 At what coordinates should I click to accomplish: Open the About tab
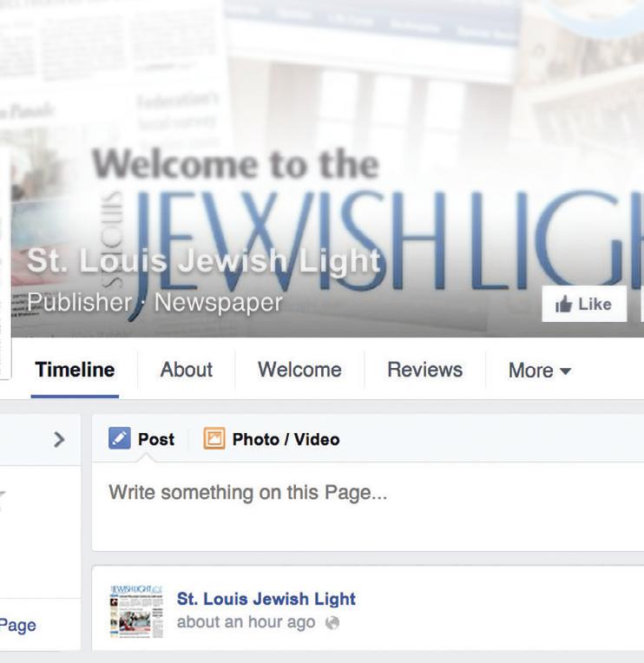click(186, 370)
